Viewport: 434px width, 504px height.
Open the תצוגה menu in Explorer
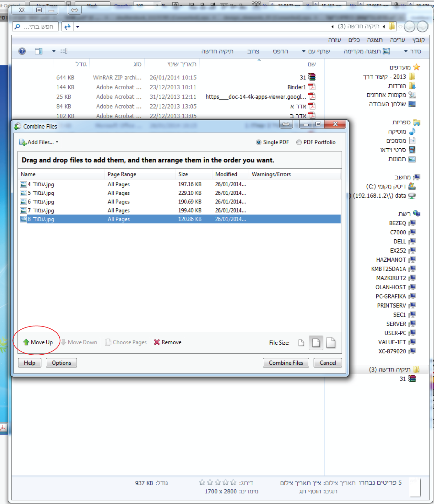tap(375, 40)
